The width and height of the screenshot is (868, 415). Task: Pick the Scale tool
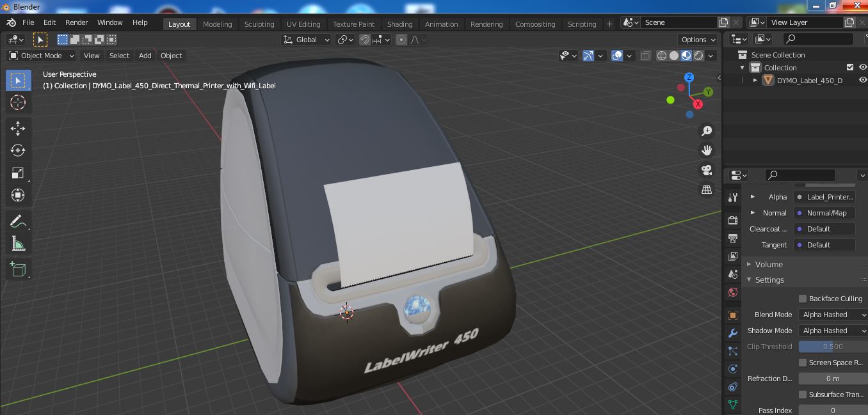(18, 173)
